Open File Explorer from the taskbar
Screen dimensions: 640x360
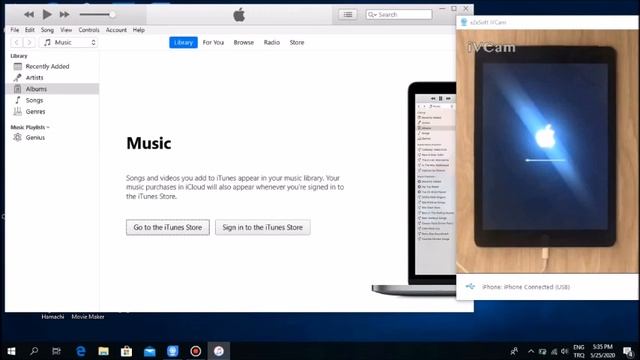[104, 351]
